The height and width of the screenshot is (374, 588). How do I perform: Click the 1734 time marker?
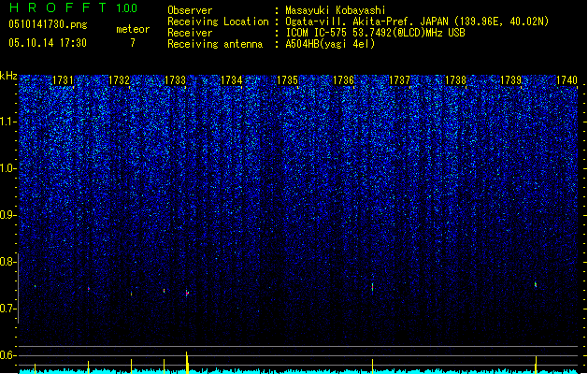[x=232, y=80]
